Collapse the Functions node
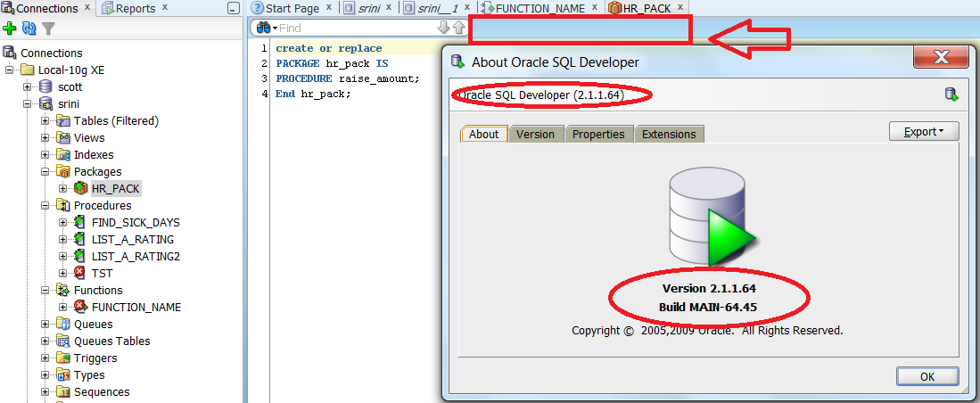The height and width of the screenshot is (403, 980). pyautogui.click(x=45, y=290)
